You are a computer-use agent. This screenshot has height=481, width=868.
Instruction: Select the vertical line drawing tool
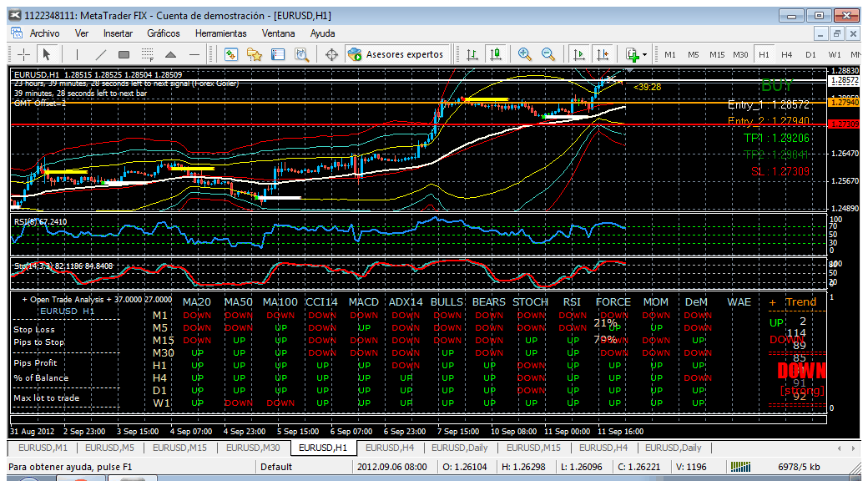77,54
